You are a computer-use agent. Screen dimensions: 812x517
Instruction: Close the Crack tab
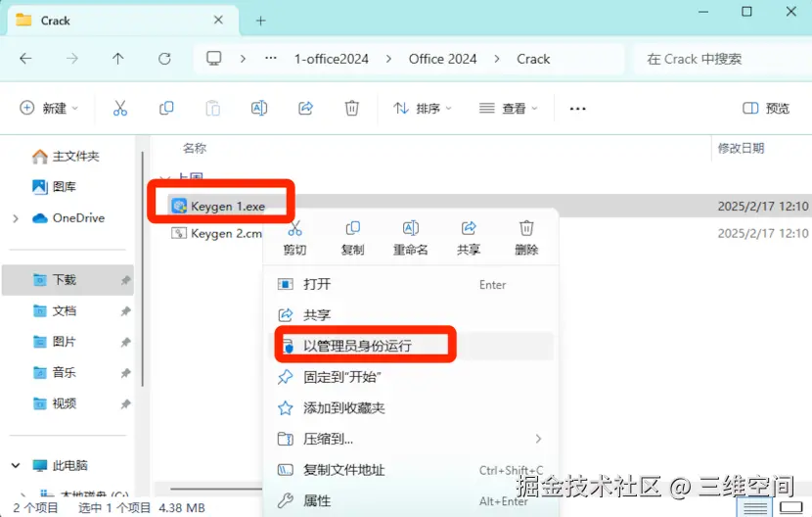point(218,21)
